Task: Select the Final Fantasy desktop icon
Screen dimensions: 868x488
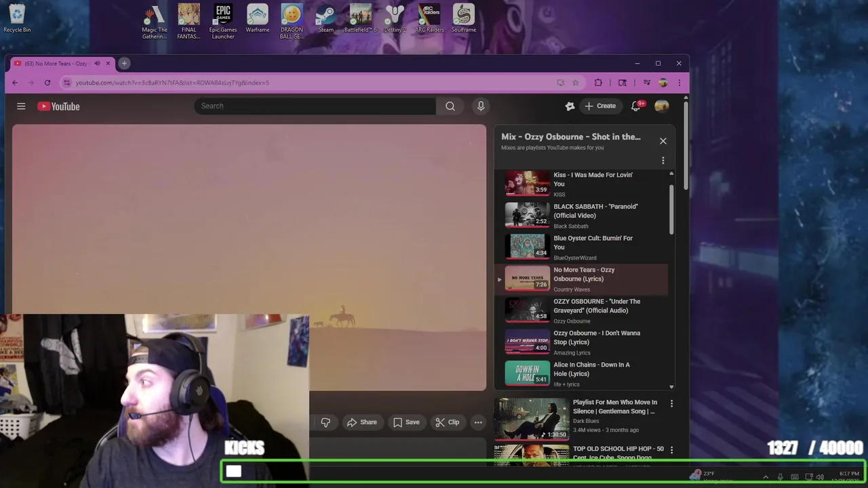Action: click(x=189, y=22)
